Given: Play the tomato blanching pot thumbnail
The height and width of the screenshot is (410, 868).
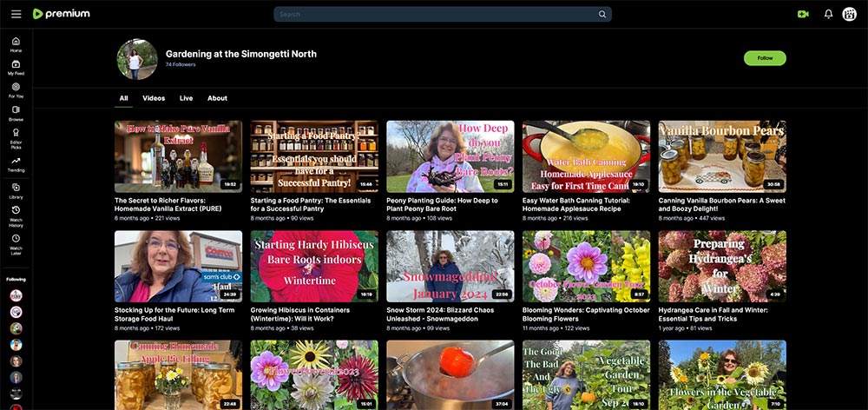Looking at the screenshot, I should coord(450,375).
